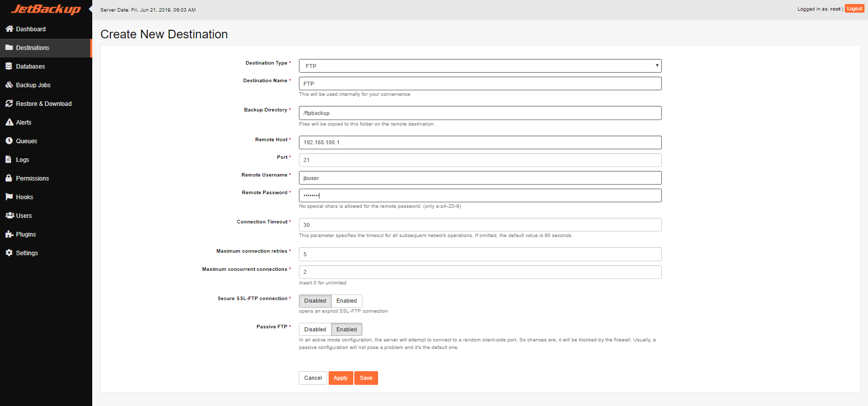
Task: Focus the Connection Timeout field
Action: (x=480, y=225)
